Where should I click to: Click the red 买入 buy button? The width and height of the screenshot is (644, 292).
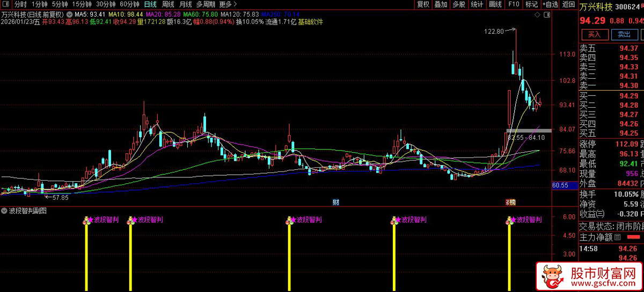tap(594, 34)
